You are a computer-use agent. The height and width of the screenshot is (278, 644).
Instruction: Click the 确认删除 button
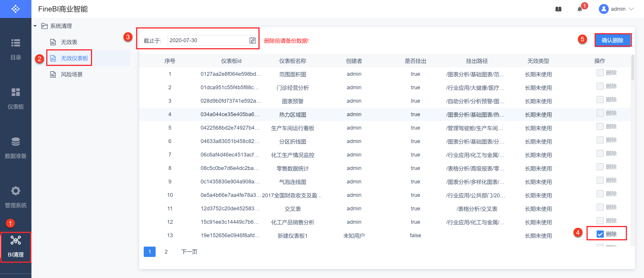[x=612, y=40]
